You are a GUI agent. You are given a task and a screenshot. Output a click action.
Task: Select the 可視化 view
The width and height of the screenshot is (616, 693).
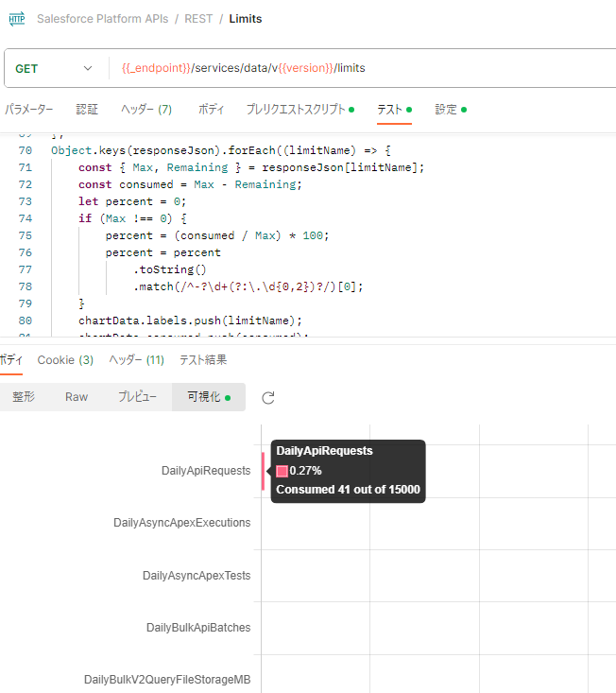tap(209, 397)
